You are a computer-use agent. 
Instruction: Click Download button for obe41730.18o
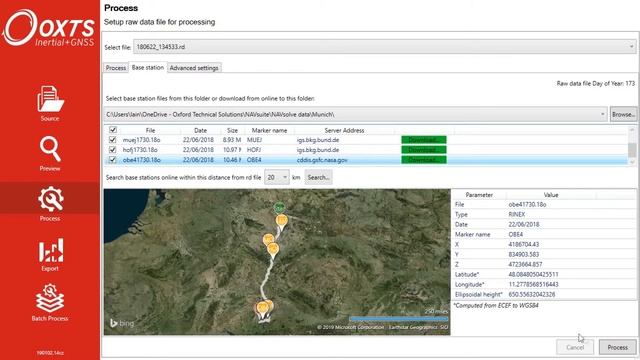click(x=424, y=160)
